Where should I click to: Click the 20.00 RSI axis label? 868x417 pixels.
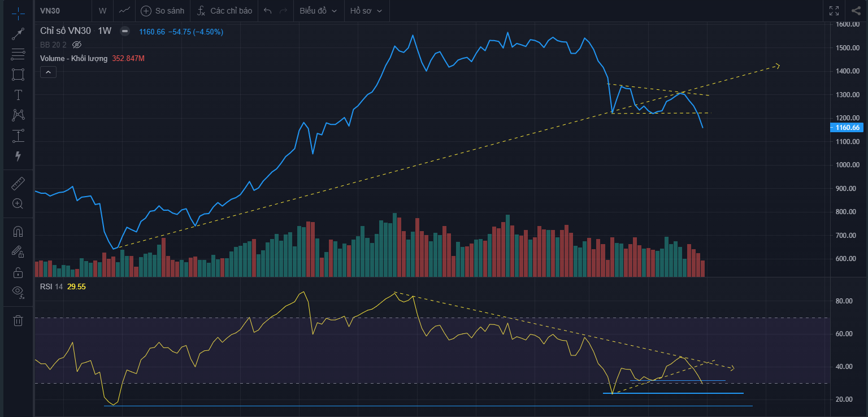tap(844, 399)
